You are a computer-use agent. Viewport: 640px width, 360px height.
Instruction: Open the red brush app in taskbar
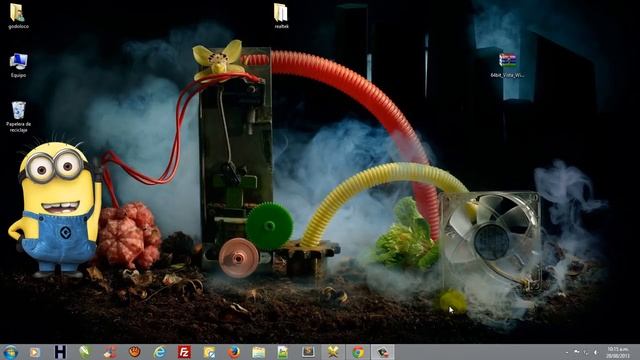[x=110, y=352]
